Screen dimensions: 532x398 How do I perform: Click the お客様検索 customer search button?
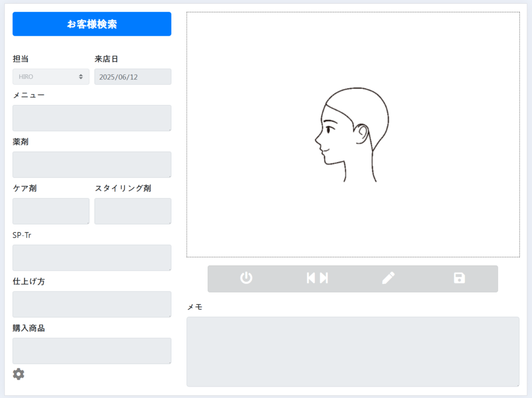[x=92, y=24]
